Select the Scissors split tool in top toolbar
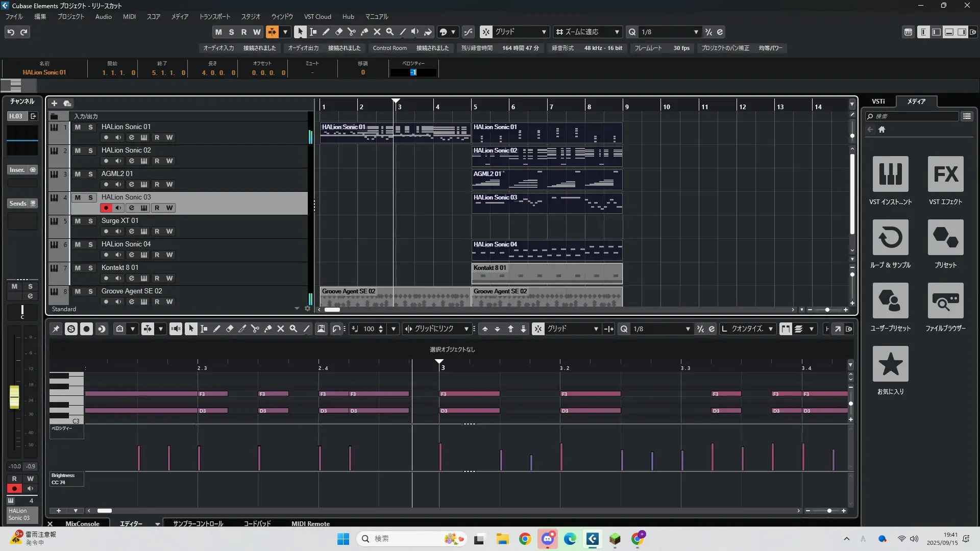 tap(352, 32)
